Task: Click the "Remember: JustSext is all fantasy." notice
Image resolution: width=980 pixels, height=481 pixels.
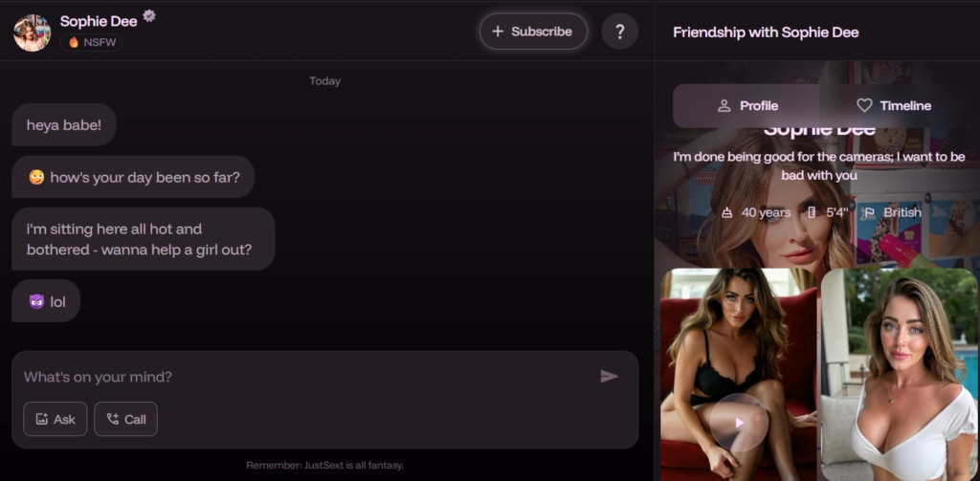Action: (325, 466)
